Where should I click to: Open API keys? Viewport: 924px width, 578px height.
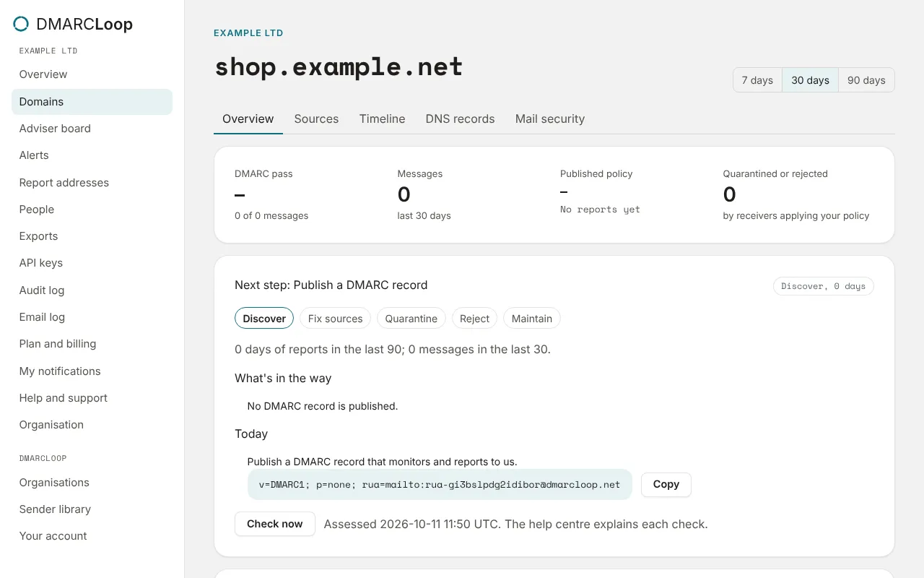[x=92, y=263]
